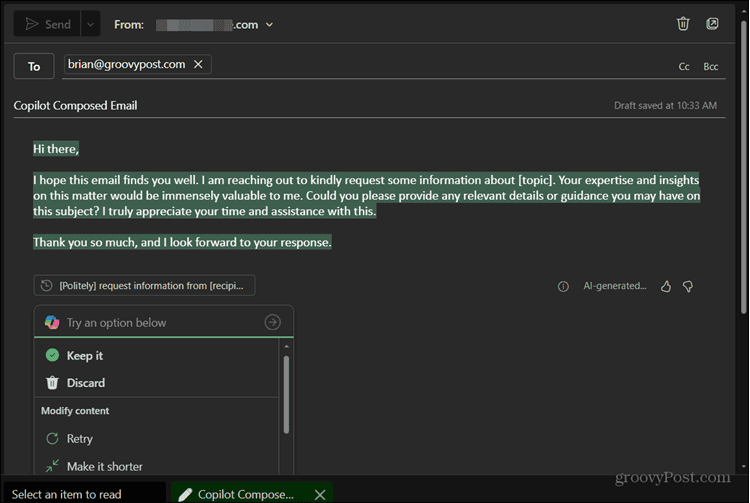This screenshot has width=750, height=503.
Task: Click the main window vertical scrollbar
Action: coord(743,167)
